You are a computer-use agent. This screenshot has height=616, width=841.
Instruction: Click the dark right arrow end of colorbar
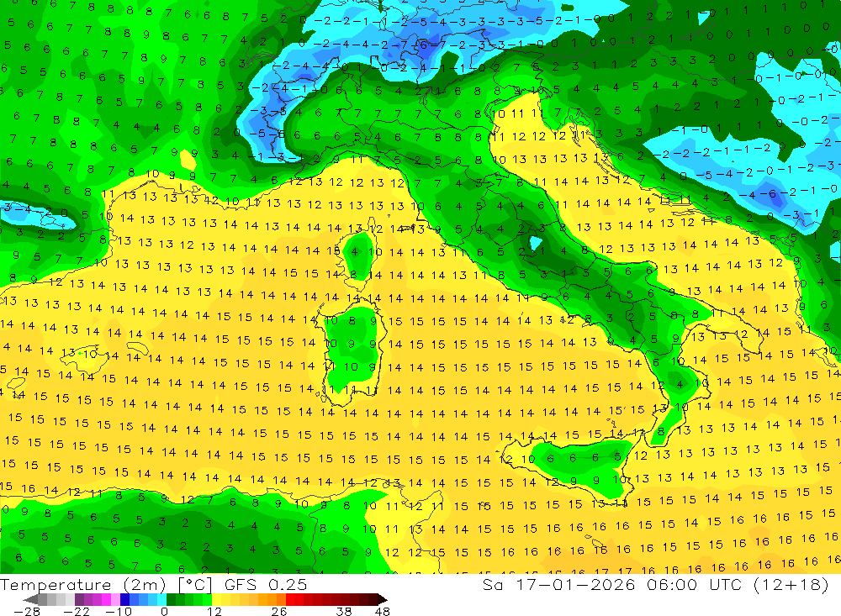click(x=383, y=600)
